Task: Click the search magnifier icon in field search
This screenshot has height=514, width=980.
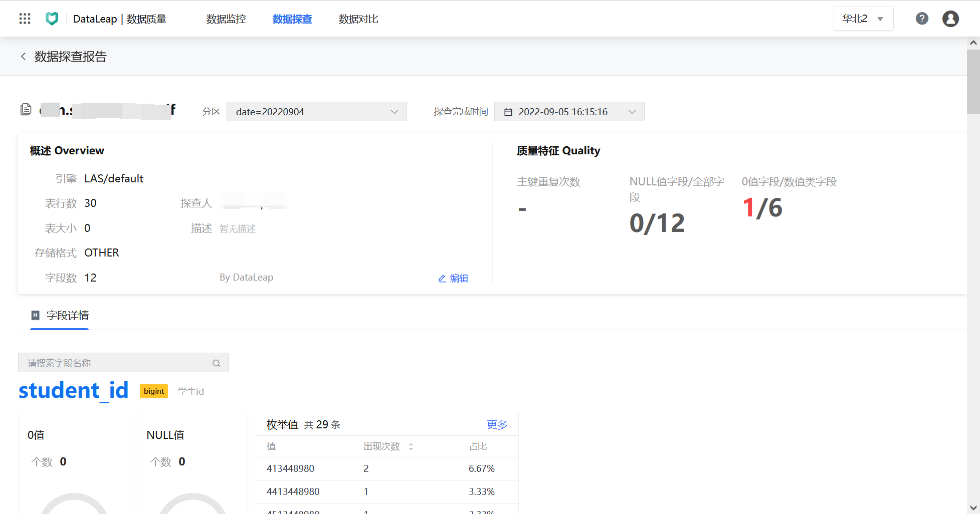Action: (216, 363)
